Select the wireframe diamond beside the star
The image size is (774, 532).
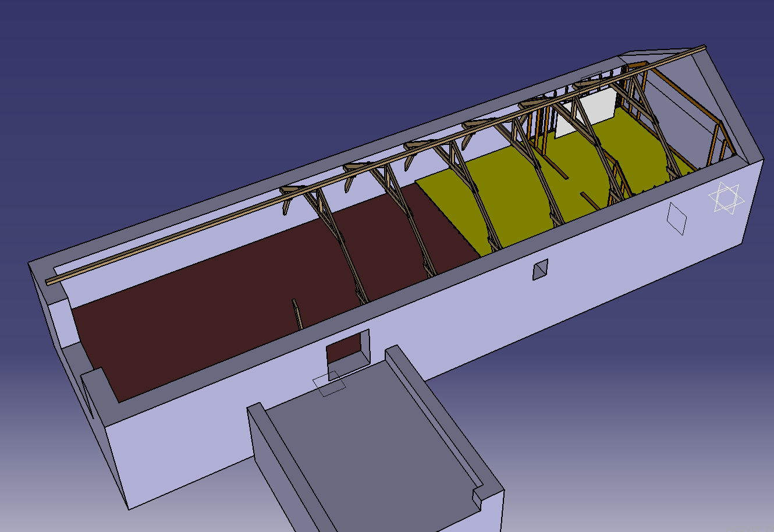pos(677,219)
